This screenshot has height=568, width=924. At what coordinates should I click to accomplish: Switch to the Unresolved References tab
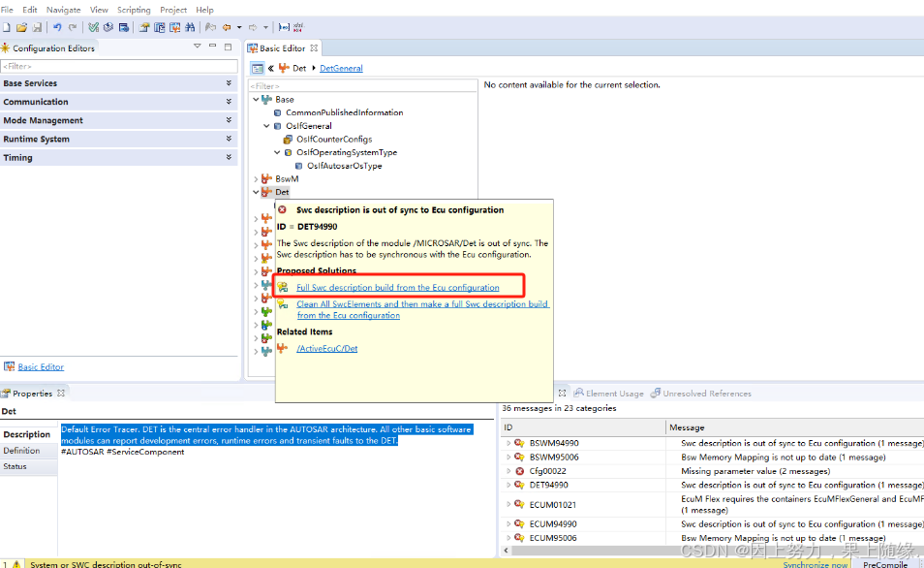pyautogui.click(x=700, y=394)
